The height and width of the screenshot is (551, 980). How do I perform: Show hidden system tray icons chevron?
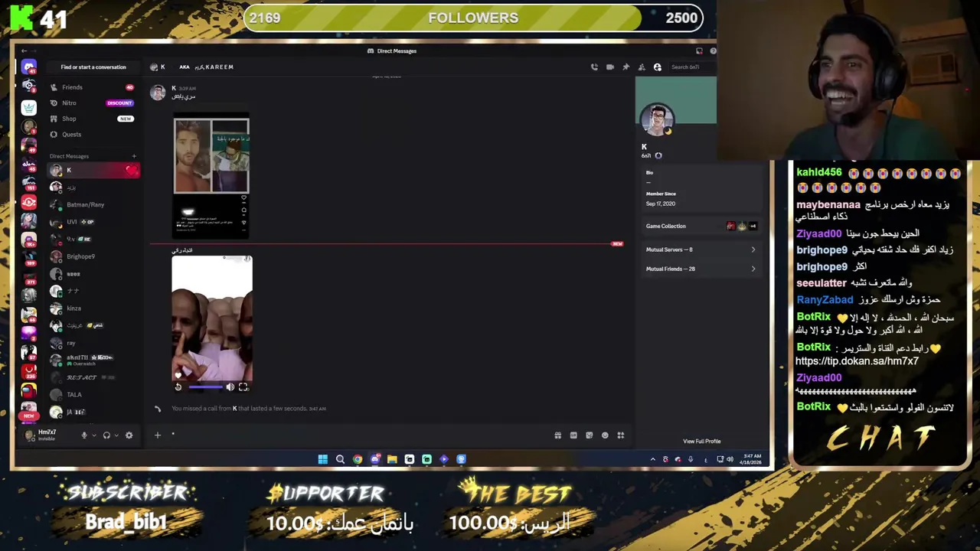[x=652, y=459]
